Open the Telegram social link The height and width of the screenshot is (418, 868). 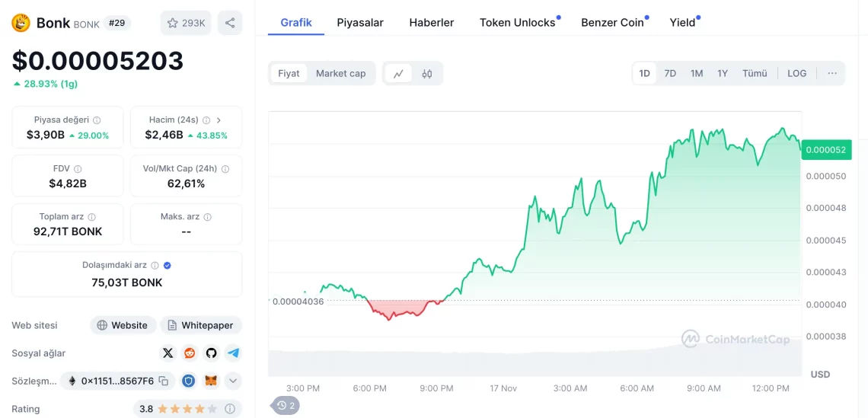(233, 353)
